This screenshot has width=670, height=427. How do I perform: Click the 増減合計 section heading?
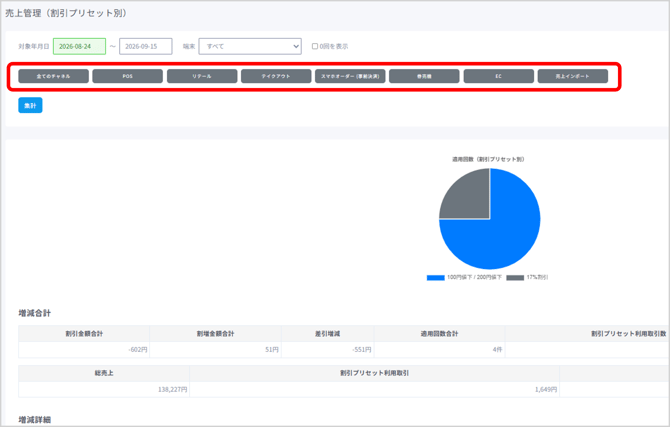pos(35,313)
